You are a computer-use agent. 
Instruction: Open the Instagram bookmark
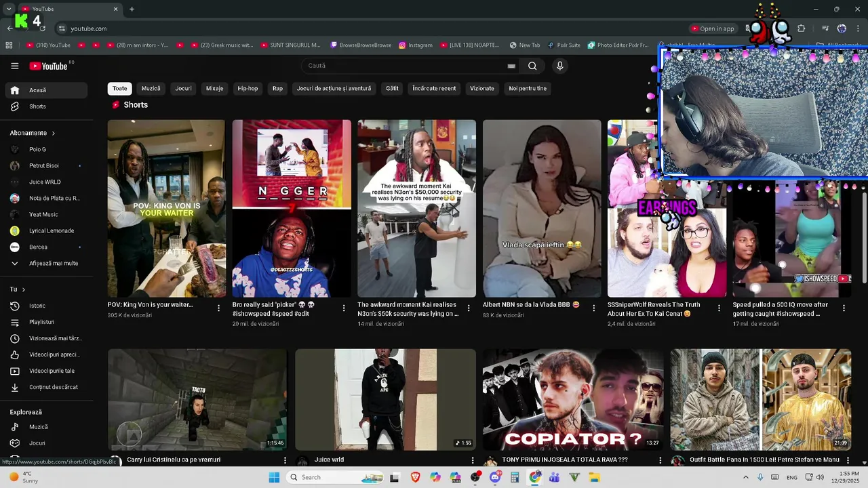[416, 45]
